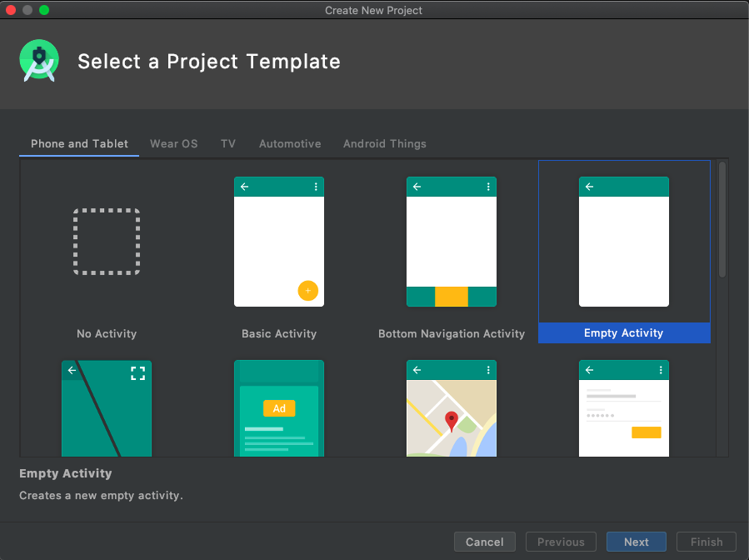Pick the Google Maps Activity template
The height and width of the screenshot is (560, 749).
click(x=452, y=408)
